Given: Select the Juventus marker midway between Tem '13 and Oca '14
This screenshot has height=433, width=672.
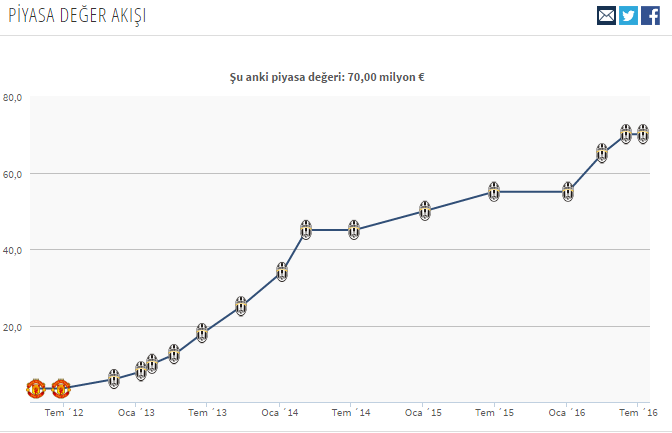Looking at the screenshot, I should (241, 306).
